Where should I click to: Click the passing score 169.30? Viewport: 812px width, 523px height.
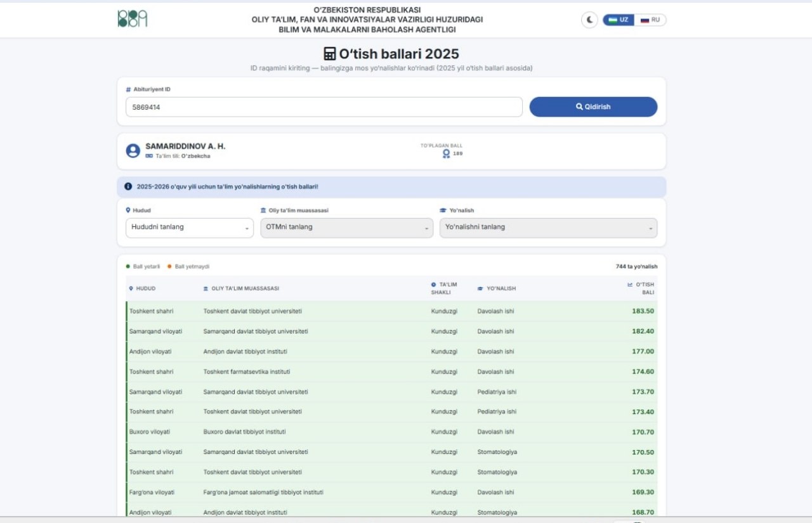[x=643, y=493]
